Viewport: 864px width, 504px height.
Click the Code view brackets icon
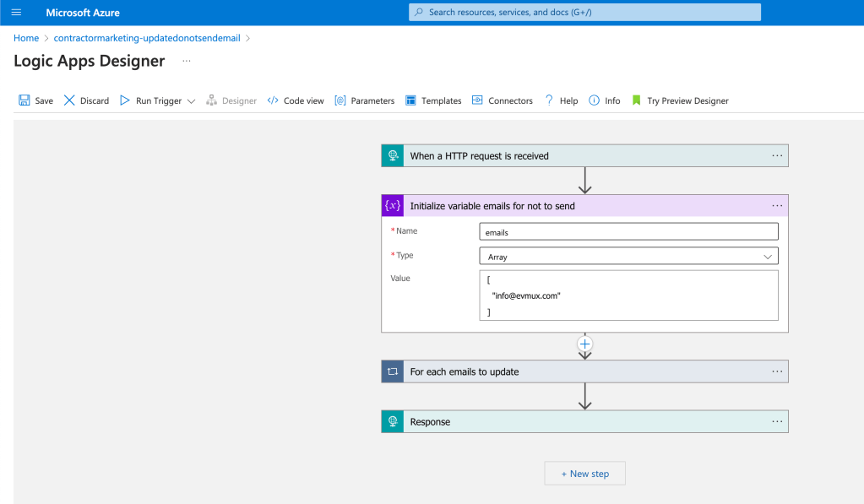(x=273, y=100)
